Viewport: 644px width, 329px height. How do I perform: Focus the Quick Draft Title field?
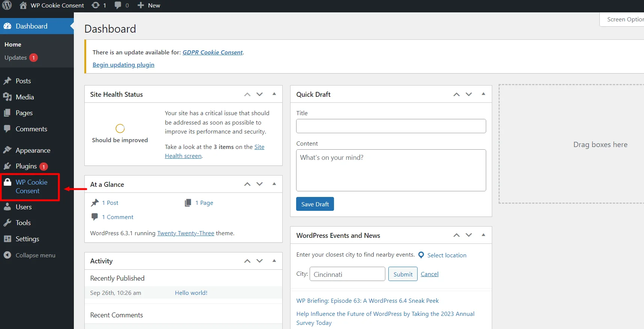391,126
